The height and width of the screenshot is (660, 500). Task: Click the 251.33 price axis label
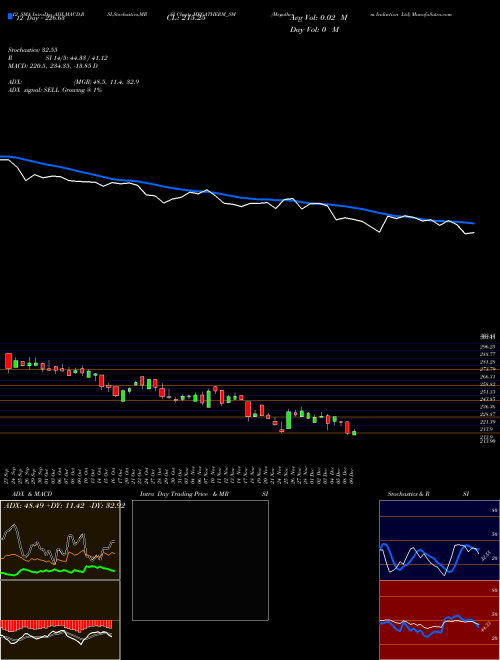click(x=488, y=392)
